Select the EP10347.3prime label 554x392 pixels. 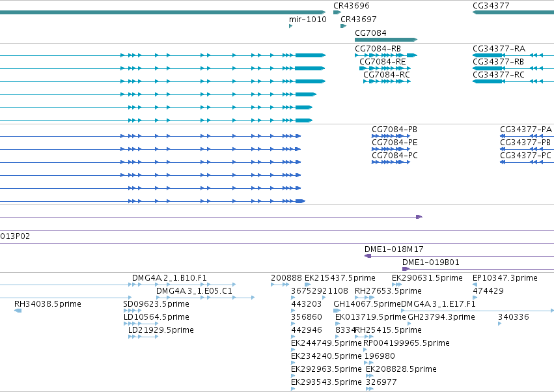pos(505,278)
